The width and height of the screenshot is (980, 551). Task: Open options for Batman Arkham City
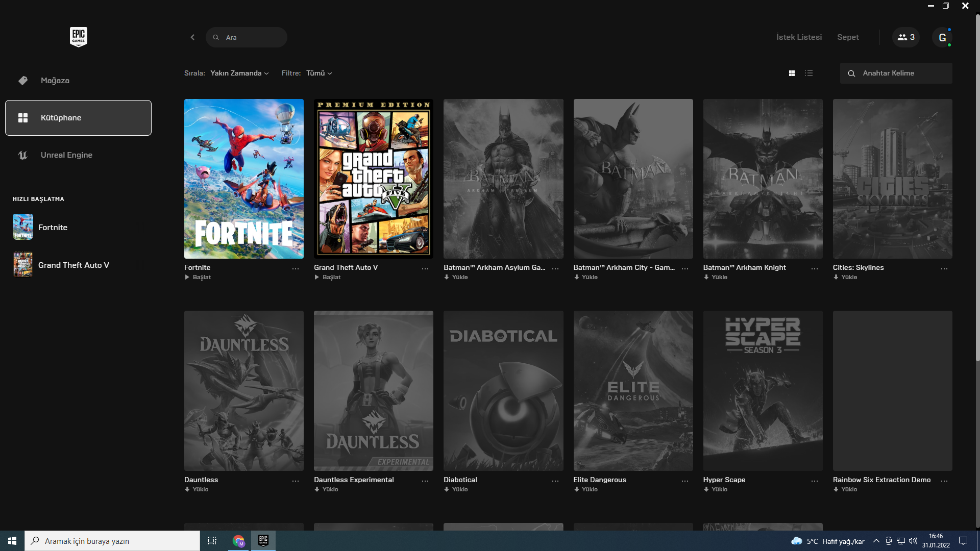click(x=685, y=268)
